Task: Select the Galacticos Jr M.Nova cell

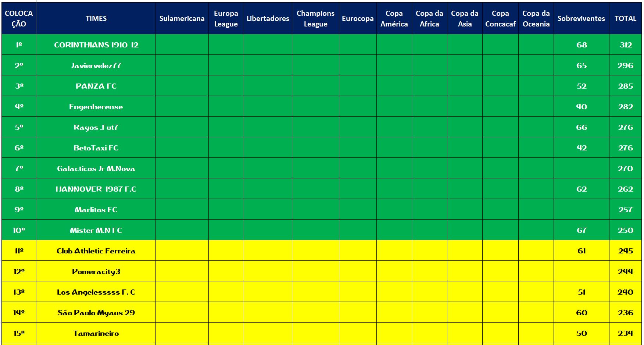Action: pyautogui.click(x=96, y=168)
